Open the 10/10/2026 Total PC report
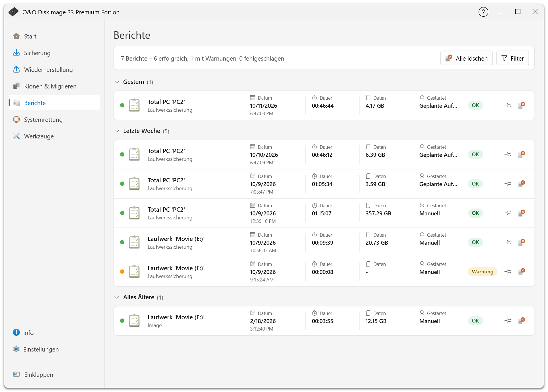This screenshot has width=548, height=392. pos(324,155)
